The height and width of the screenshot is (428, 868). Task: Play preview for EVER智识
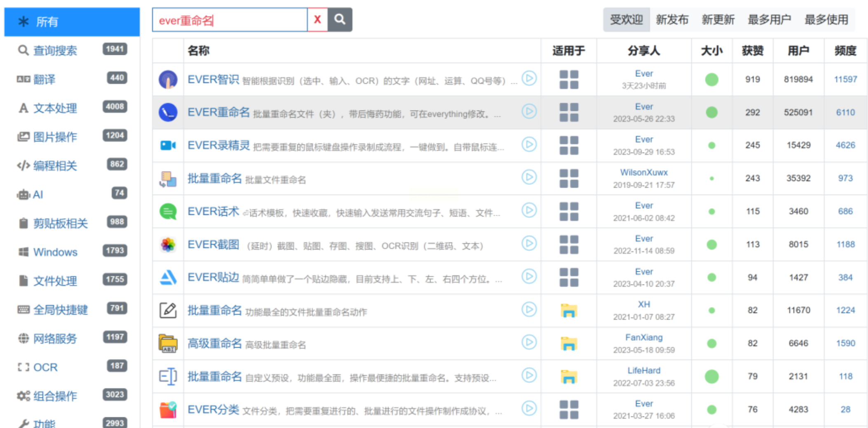[x=529, y=78]
